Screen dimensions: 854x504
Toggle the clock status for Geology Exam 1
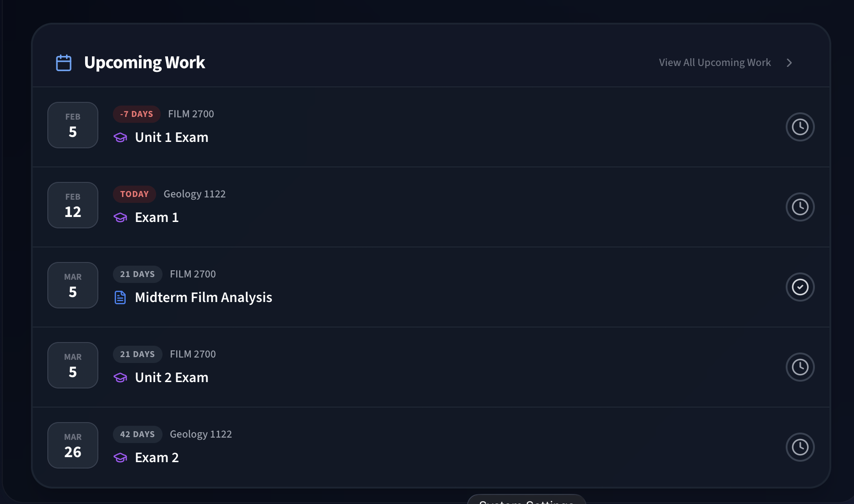(x=800, y=207)
